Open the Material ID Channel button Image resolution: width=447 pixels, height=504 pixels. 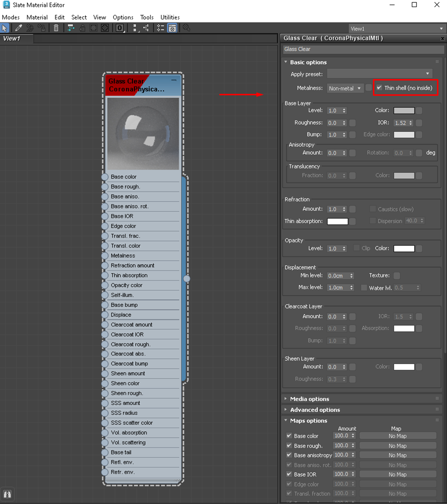click(120, 28)
